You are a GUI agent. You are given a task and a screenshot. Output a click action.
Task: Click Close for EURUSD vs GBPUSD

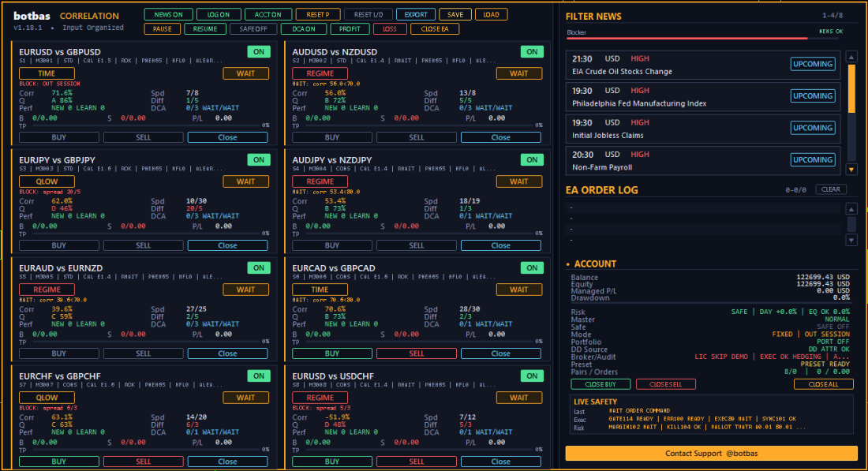[x=227, y=137]
